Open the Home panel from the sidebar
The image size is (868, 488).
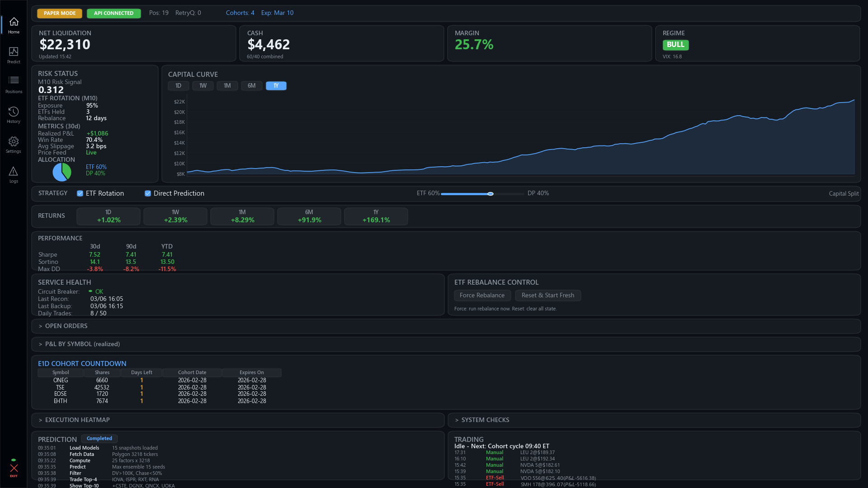click(x=13, y=25)
